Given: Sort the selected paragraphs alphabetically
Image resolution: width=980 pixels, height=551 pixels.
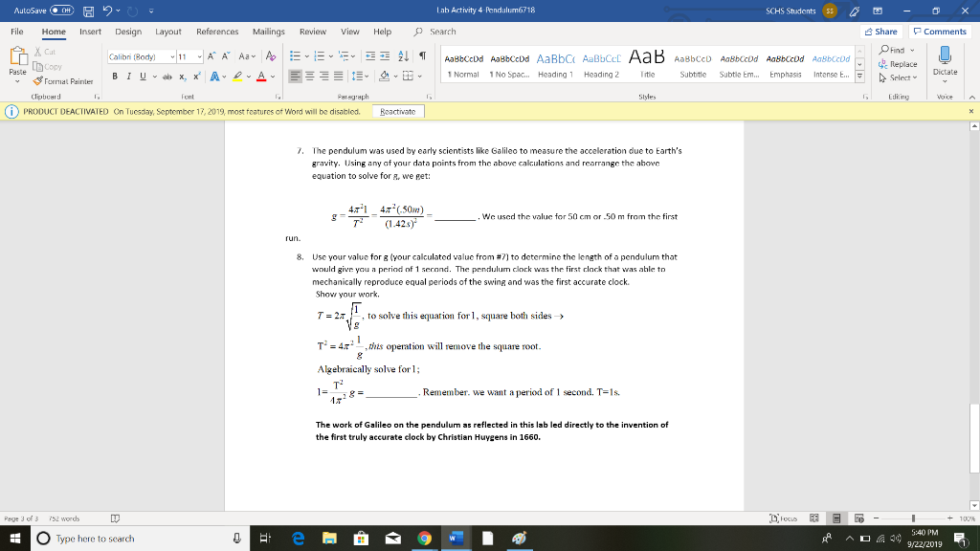Looking at the screenshot, I should pos(404,55).
